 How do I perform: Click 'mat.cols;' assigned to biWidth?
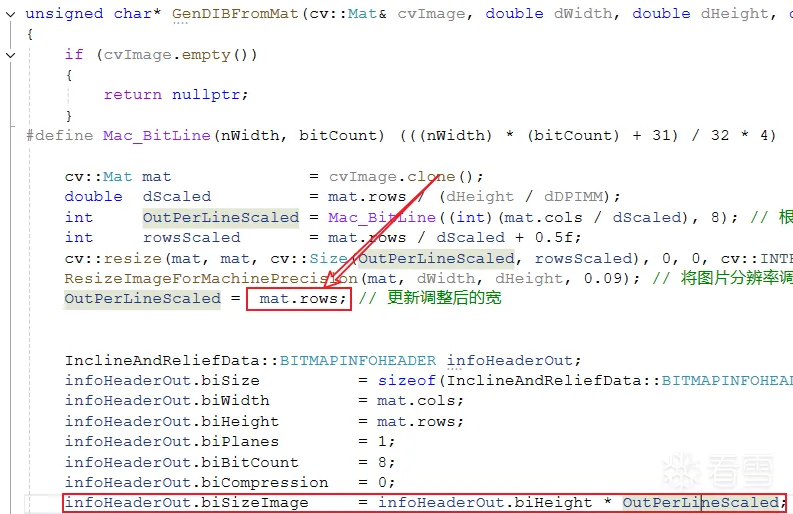(420, 401)
